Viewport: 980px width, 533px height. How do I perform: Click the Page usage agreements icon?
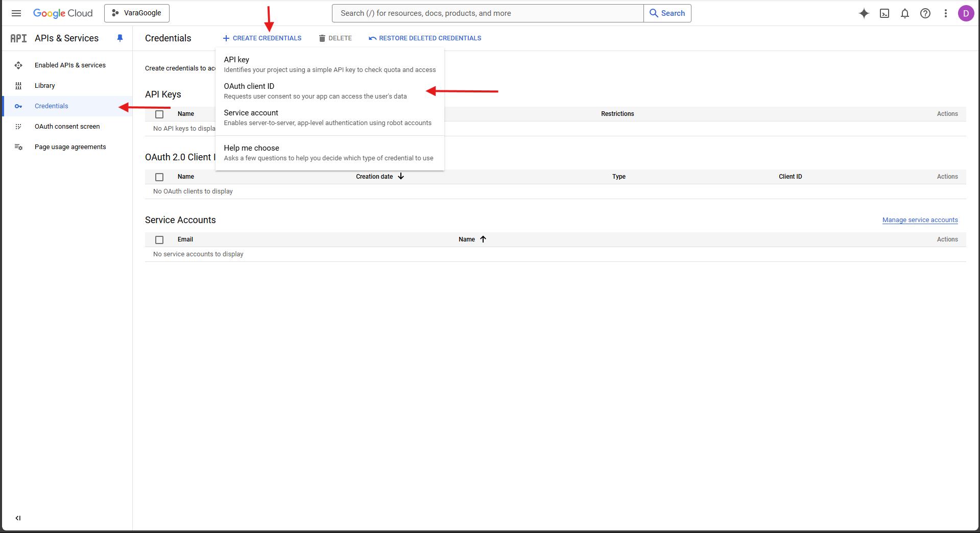click(18, 147)
